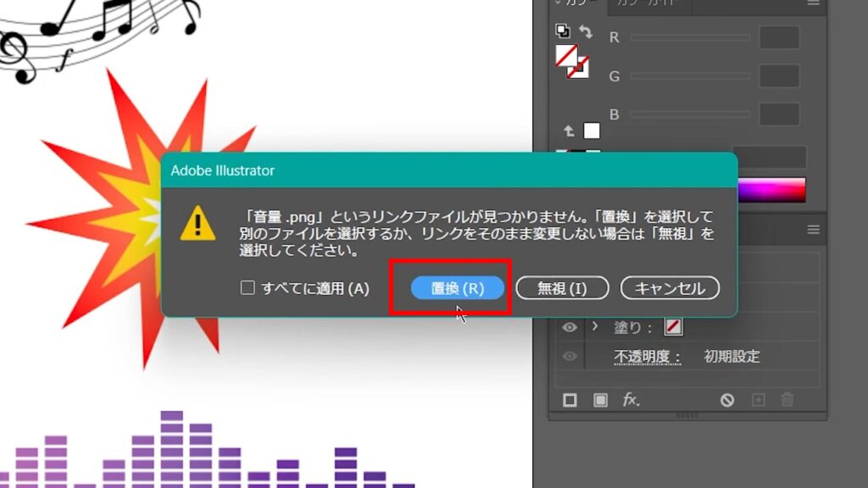
Task: Click the add new fill icon
Action: point(600,400)
